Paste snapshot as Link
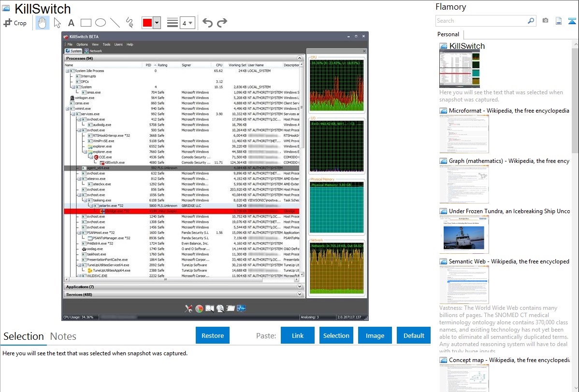The height and width of the screenshot is (392, 579). tap(298, 335)
